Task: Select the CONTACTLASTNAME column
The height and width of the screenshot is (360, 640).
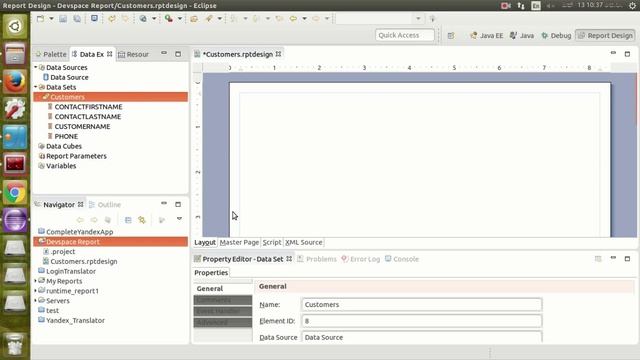Action: (x=84, y=116)
